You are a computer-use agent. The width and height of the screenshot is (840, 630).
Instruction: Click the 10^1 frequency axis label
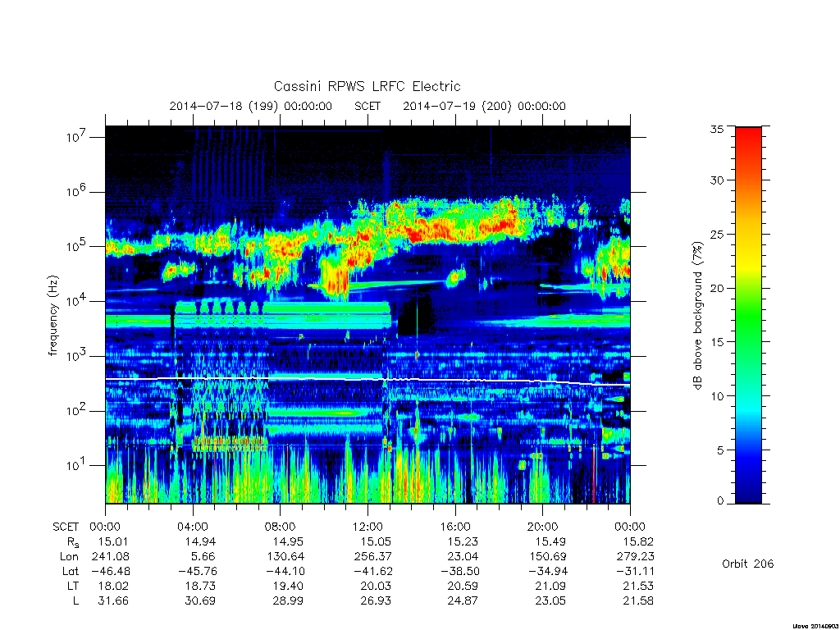pyautogui.click(x=75, y=466)
